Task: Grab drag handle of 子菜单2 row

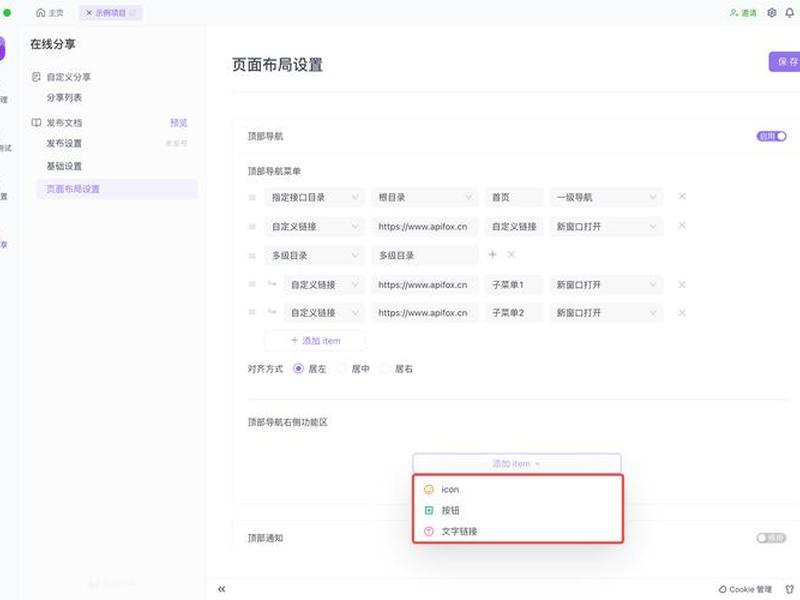Action: [x=252, y=312]
